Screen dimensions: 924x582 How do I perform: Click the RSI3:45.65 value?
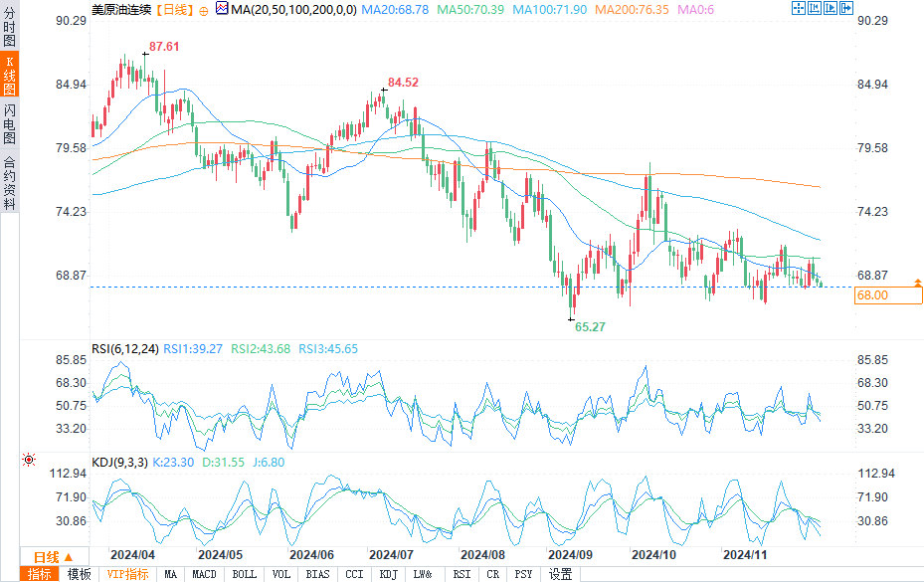click(328, 349)
